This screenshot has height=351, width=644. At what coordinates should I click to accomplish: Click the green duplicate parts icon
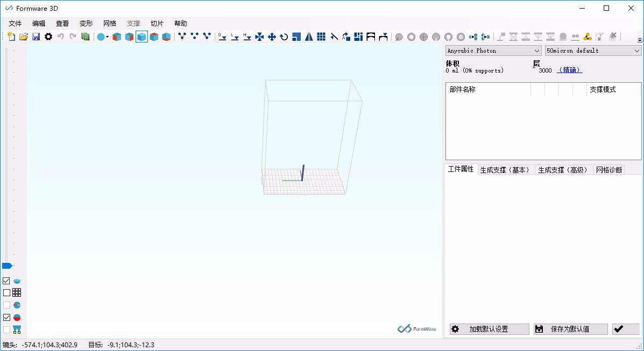click(x=86, y=37)
